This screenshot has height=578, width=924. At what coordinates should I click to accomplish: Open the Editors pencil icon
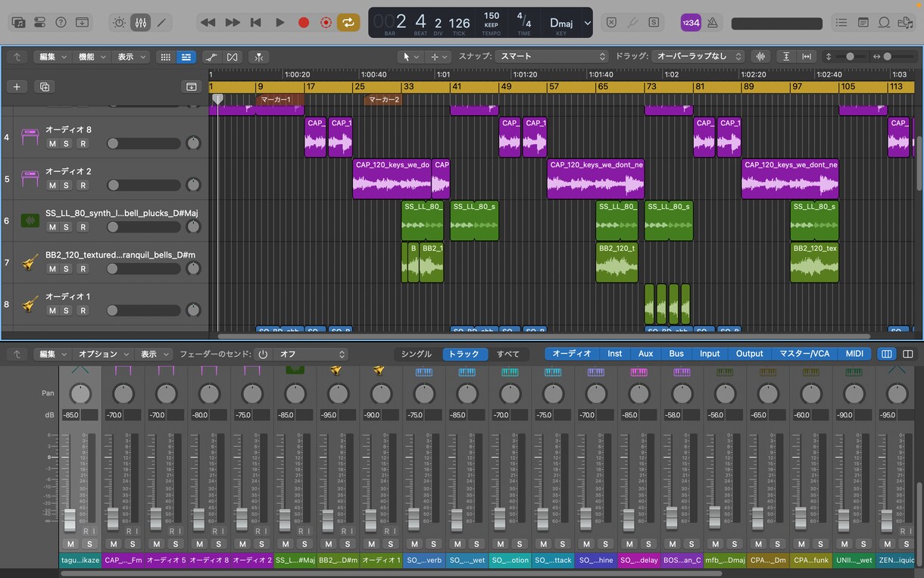click(161, 23)
